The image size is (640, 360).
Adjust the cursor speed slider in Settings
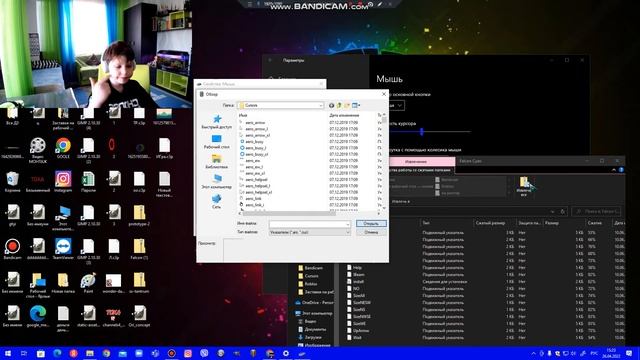[422, 131]
